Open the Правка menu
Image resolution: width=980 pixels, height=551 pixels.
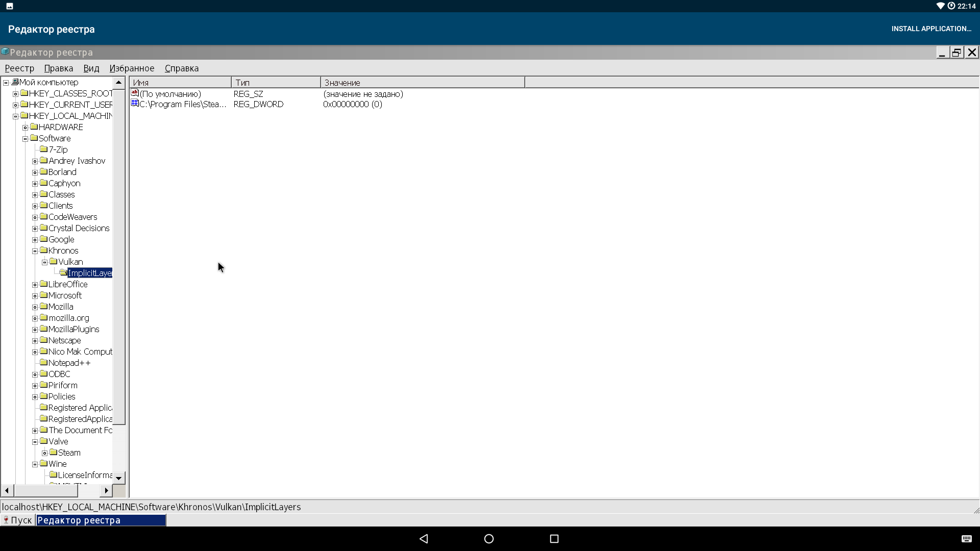59,68
